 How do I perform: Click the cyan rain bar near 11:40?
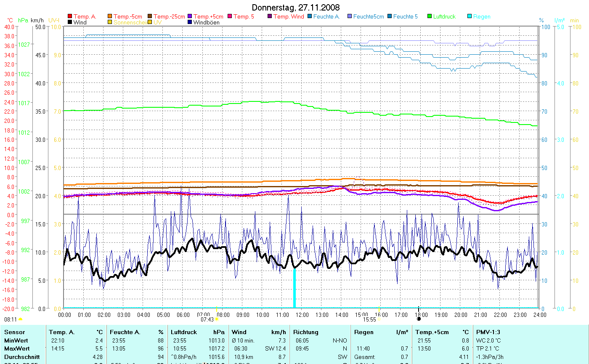(294, 288)
